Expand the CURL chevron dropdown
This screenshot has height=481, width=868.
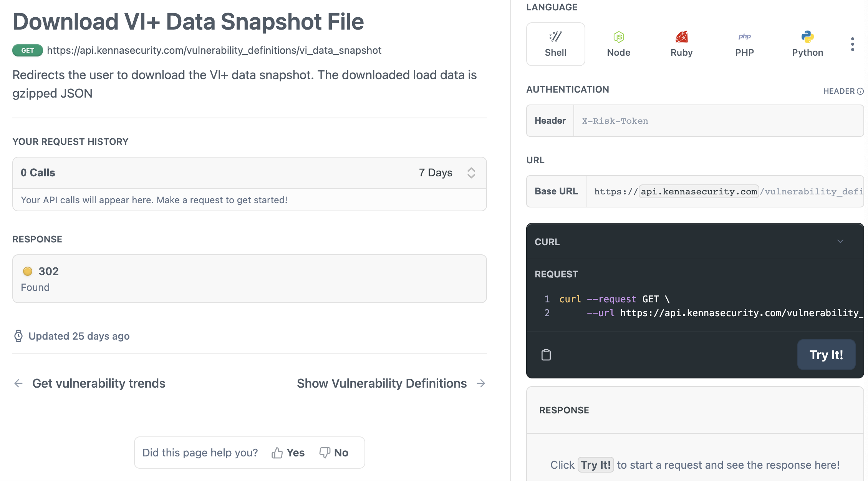coord(840,241)
